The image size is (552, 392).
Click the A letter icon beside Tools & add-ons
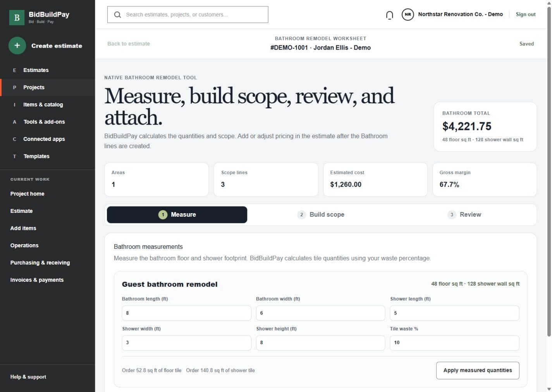tap(15, 122)
